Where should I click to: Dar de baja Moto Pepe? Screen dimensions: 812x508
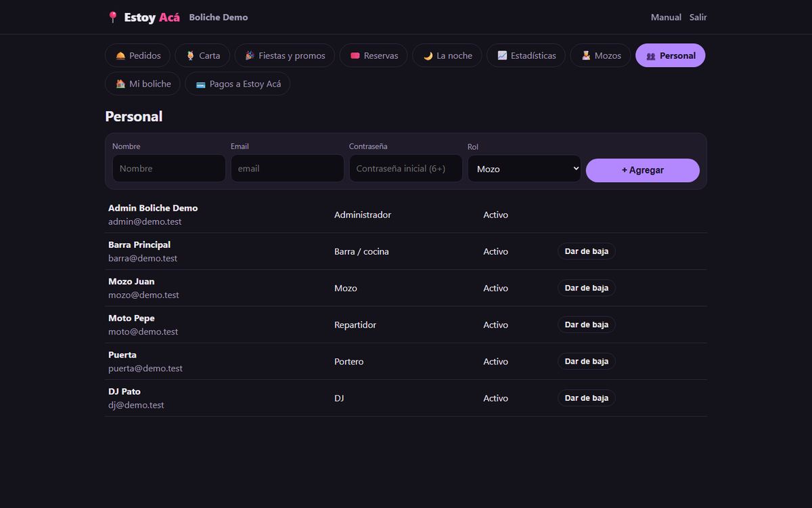pyautogui.click(x=587, y=324)
